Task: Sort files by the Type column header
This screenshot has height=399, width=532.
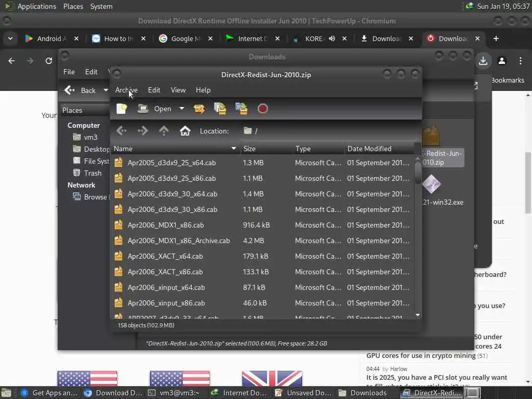Action: pyautogui.click(x=318, y=149)
